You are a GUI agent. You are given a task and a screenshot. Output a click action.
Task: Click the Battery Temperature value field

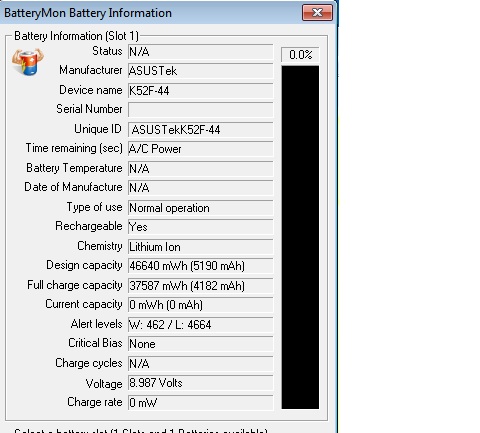(200, 169)
